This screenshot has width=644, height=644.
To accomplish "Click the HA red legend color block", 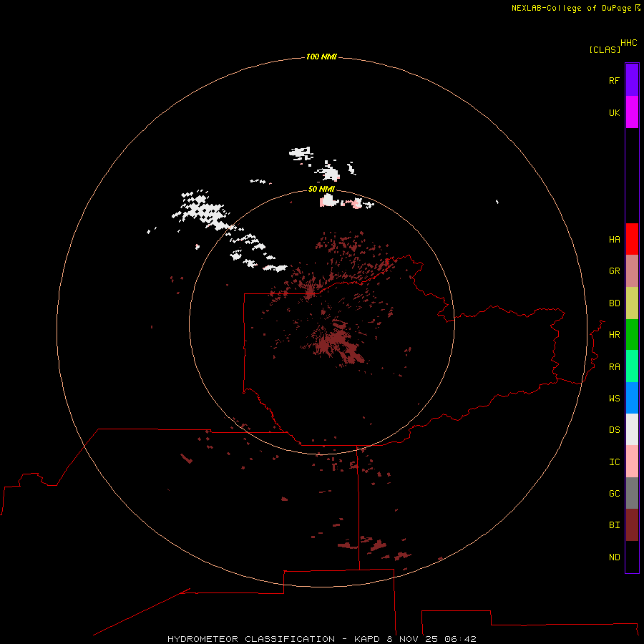I will [632, 239].
